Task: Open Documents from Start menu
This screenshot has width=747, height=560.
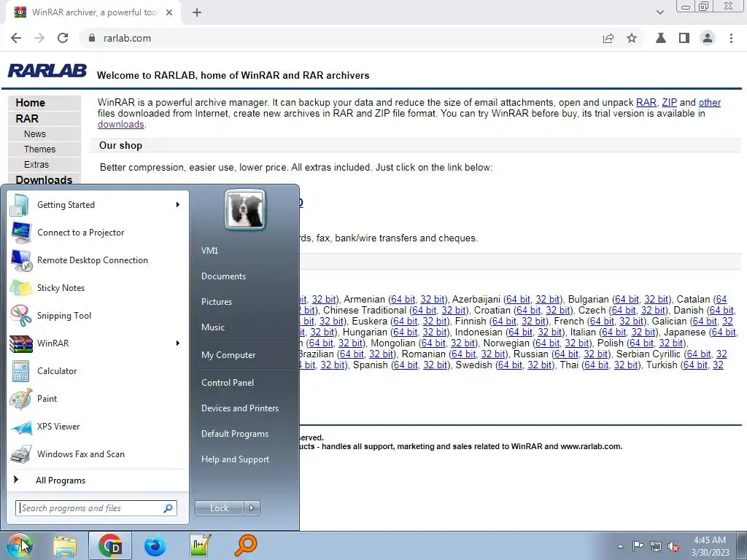Action: coord(223,276)
